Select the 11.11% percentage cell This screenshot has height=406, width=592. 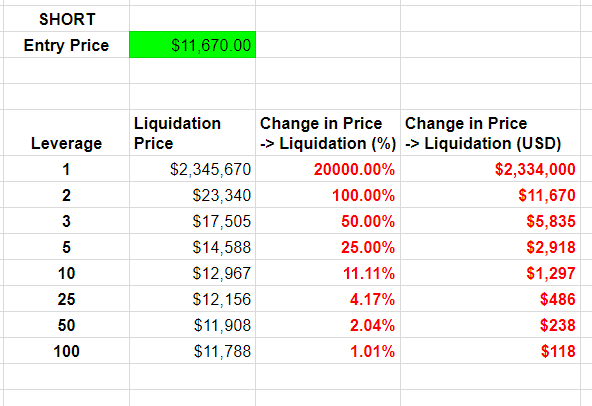328,273
